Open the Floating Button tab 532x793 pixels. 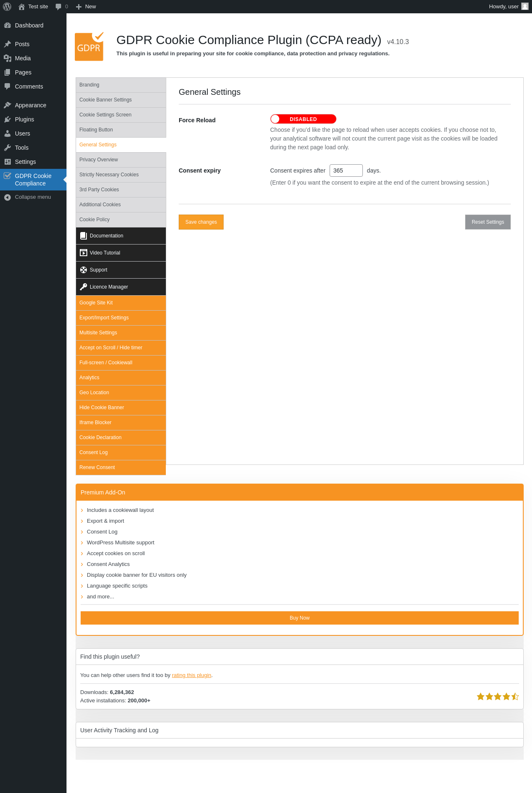pos(121,130)
